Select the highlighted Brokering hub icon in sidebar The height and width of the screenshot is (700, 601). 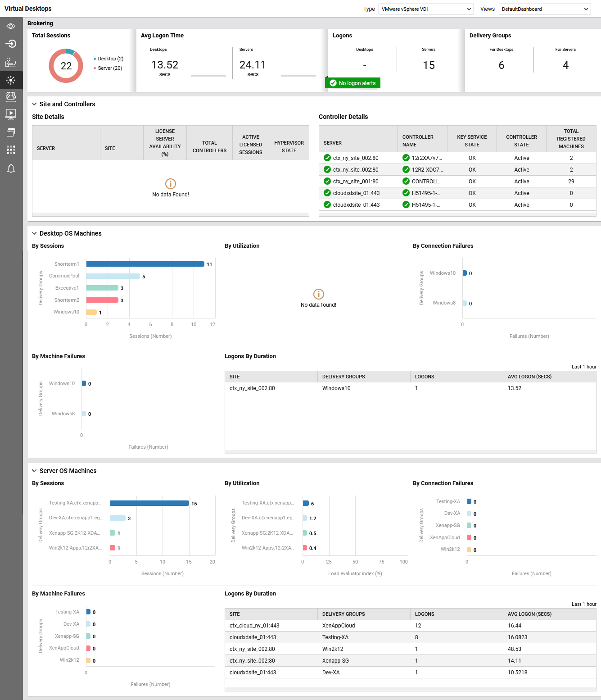point(11,80)
